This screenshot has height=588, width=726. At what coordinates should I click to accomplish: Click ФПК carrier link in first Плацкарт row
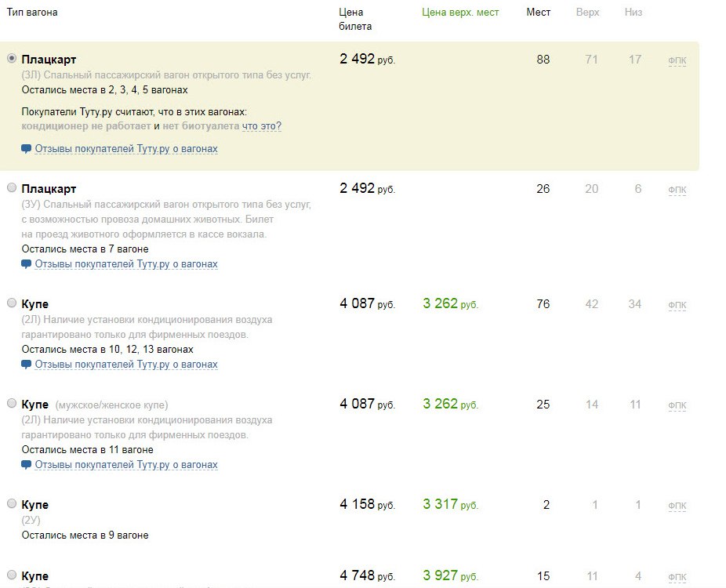677,61
